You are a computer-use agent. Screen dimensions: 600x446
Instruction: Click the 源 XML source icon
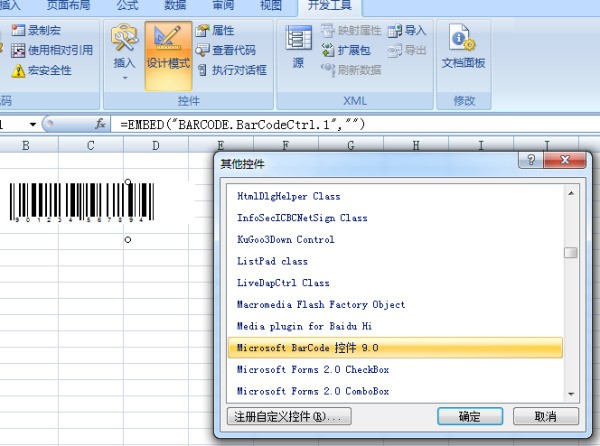tap(298, 48)
